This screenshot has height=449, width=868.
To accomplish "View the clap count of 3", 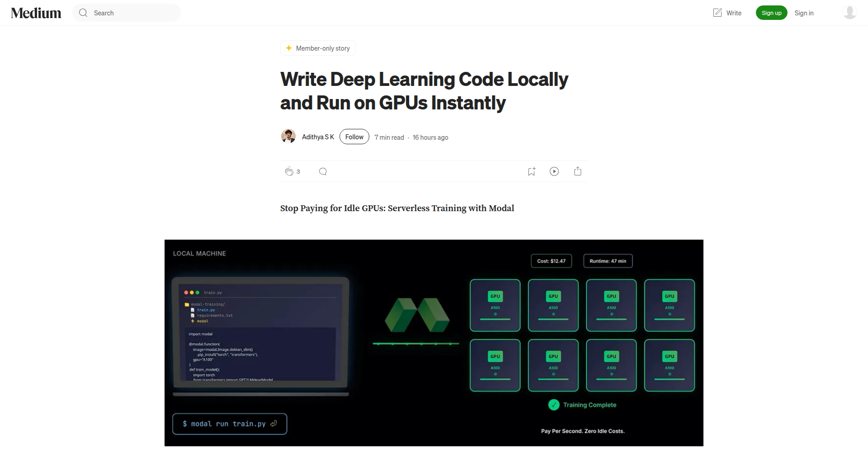I will coord(298,171).
